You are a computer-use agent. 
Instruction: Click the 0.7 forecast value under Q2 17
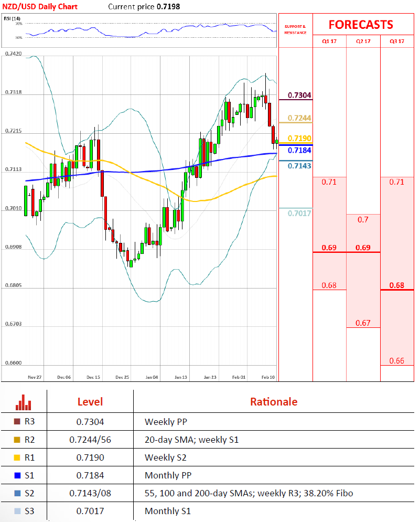pyautogui.click(x=363, y=220)
